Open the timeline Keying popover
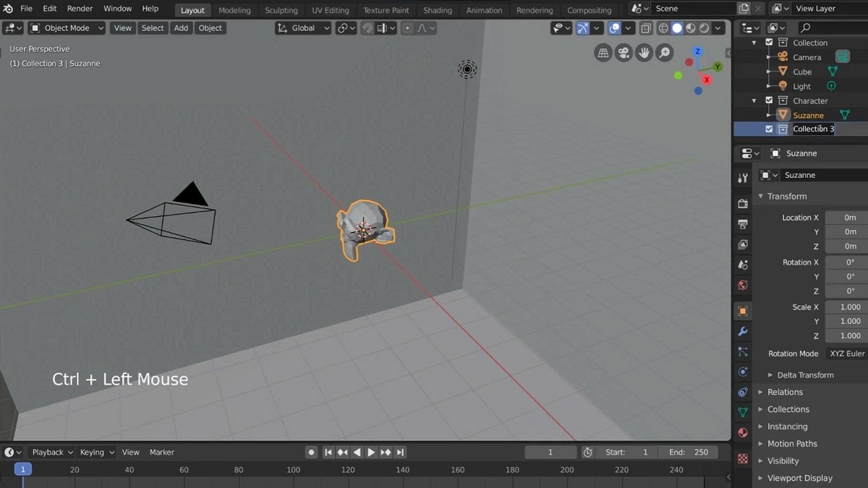Image resolution: width=868 pixels, height=488 pixels. [96, 452]
